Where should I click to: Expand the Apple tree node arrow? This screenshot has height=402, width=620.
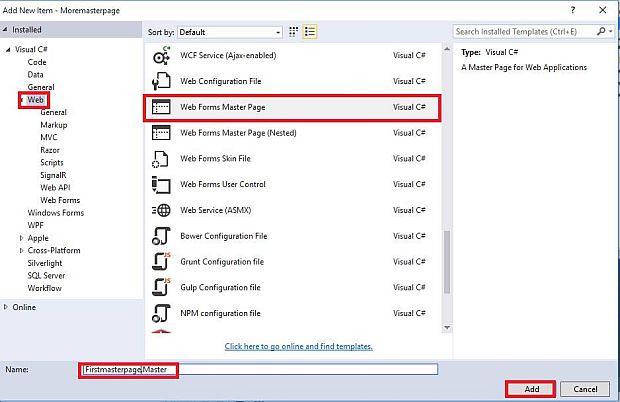[21, 238]
